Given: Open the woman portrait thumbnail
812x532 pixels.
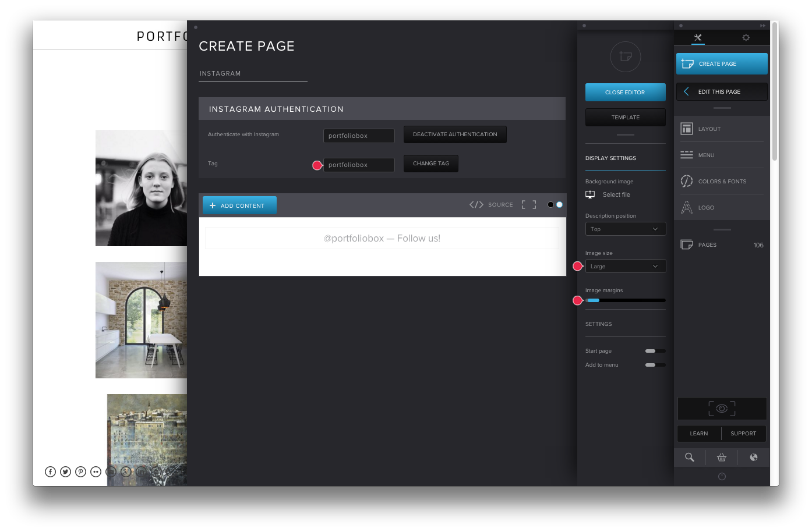Looking at the screenshot, I should pyautogui.click(x=141, y=188).
